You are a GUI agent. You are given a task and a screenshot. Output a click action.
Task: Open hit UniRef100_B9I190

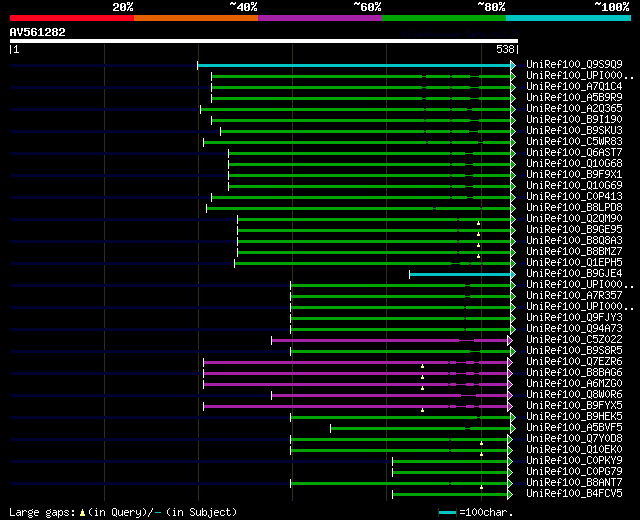pos(574,119)
